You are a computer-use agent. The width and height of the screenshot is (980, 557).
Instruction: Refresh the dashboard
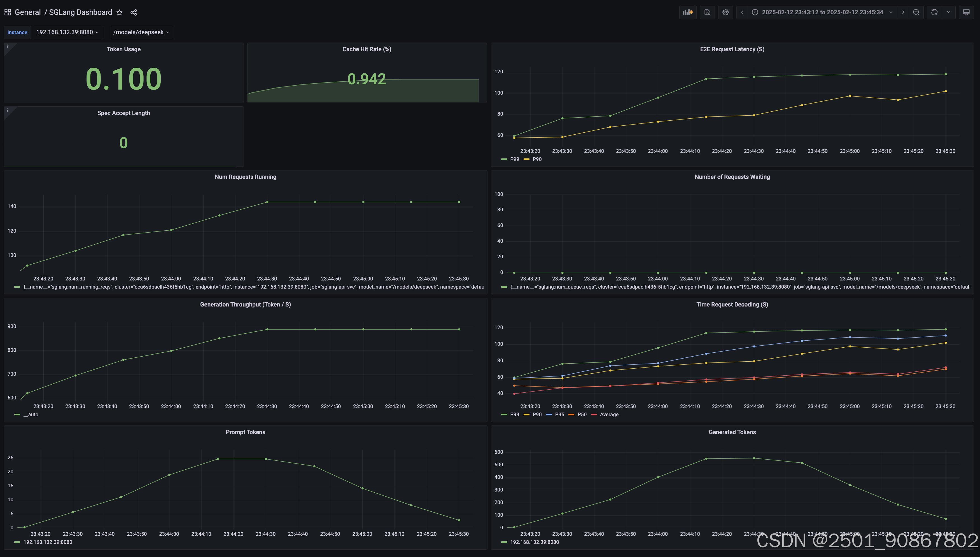(934, 12)
